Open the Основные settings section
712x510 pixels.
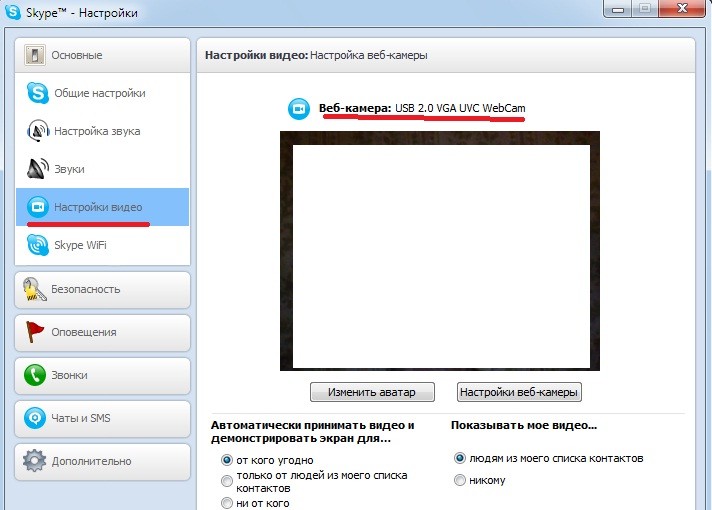click(x=102, y=55)
